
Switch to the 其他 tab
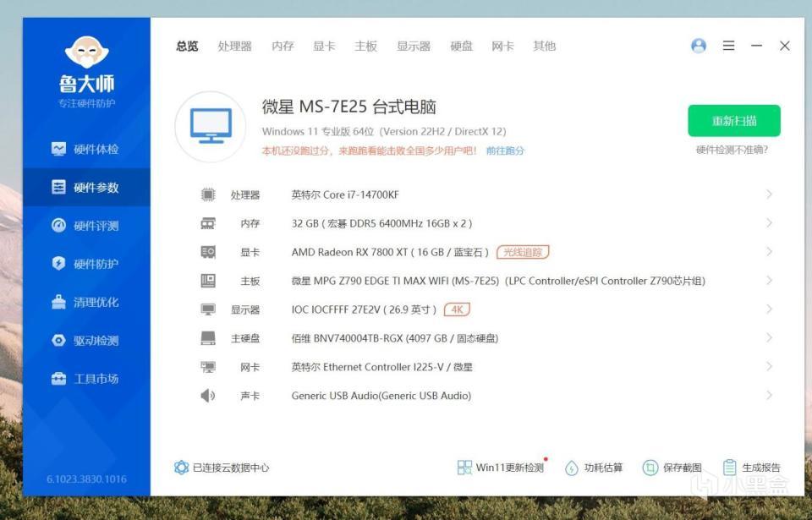544,47
